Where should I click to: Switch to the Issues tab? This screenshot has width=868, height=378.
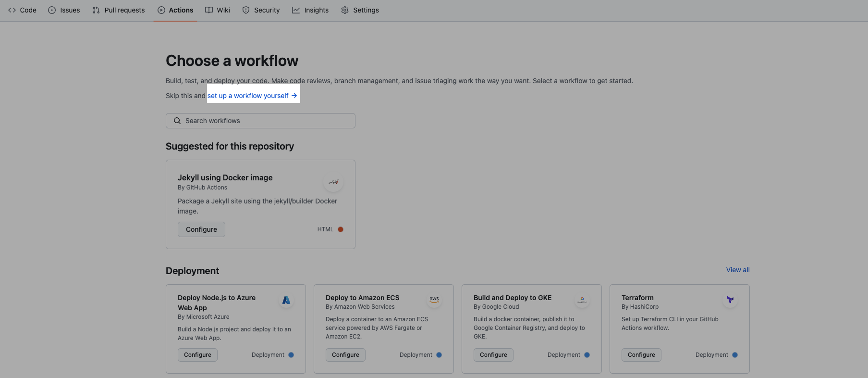[x=64, y=10]
